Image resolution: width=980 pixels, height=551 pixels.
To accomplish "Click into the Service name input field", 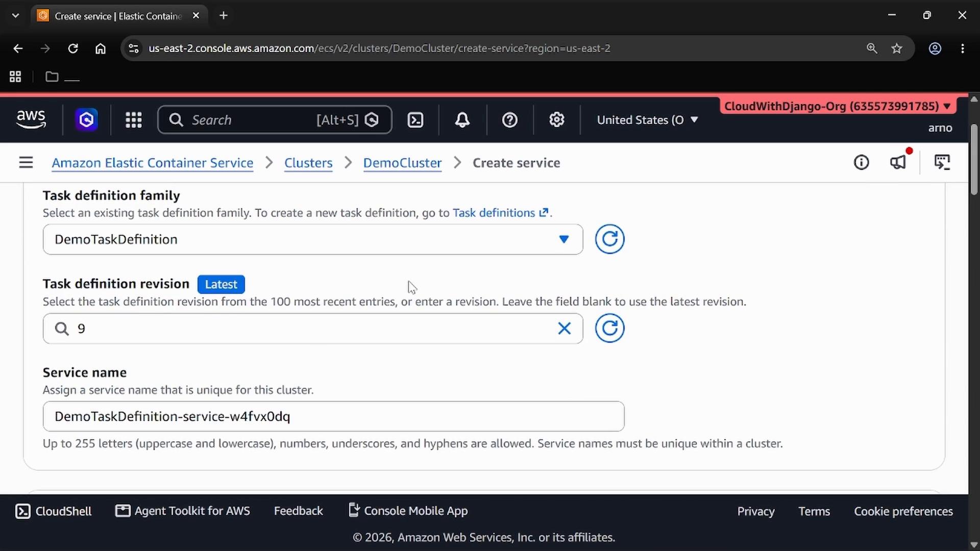I will pos(333,416).
